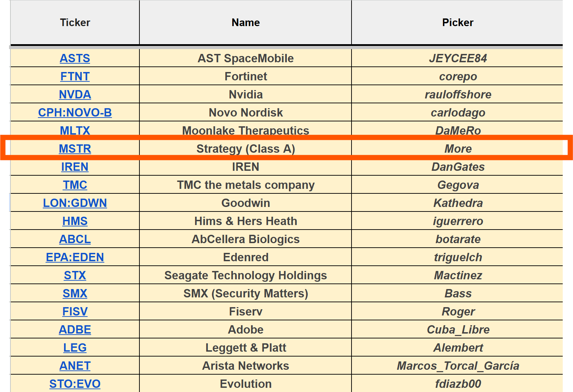Click the ABCL ticker link
This screenshot has height=392, width=573.
pos(75,239)
